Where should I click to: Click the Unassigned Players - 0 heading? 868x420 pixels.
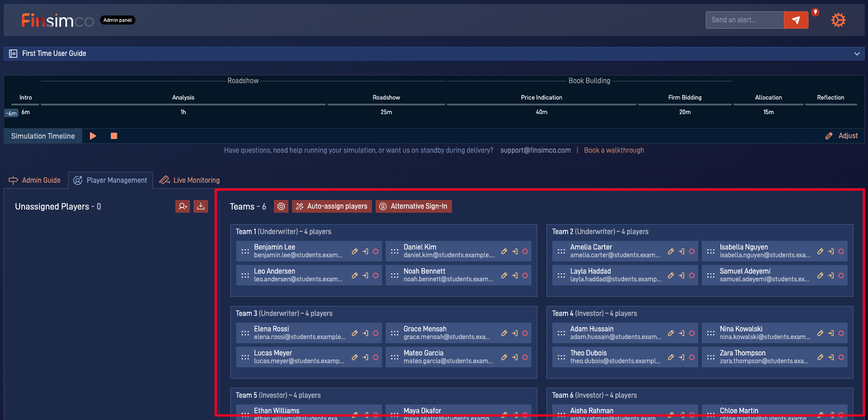(58, 207)
